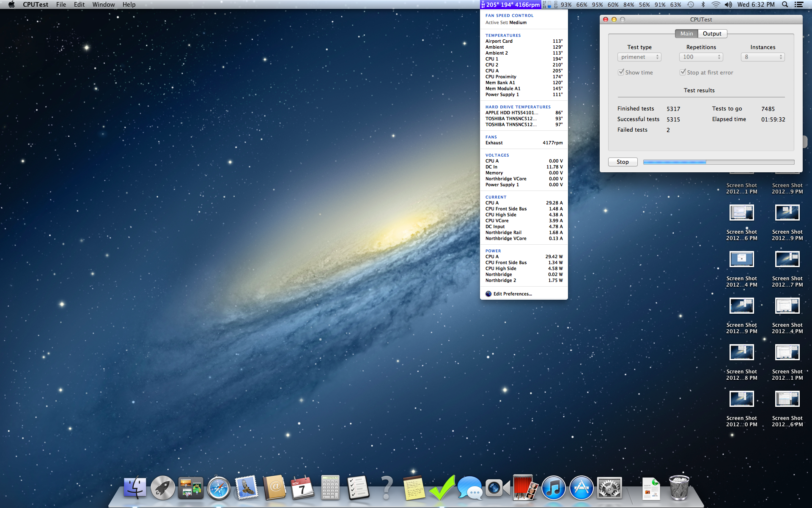Open Photo Booth from the dock
The image size is (812, 508).
point(525,488)
